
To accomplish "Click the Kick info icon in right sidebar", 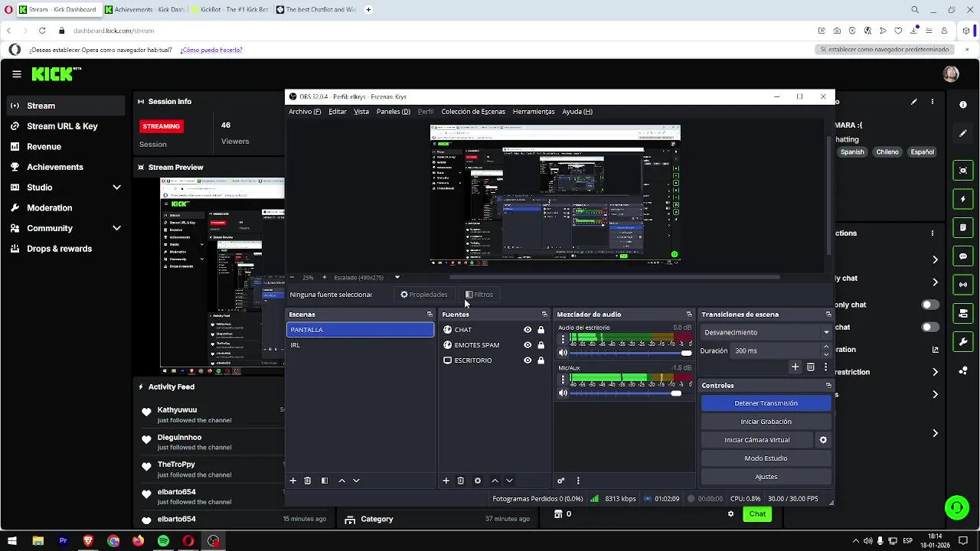I will click(x=963, y=104).
